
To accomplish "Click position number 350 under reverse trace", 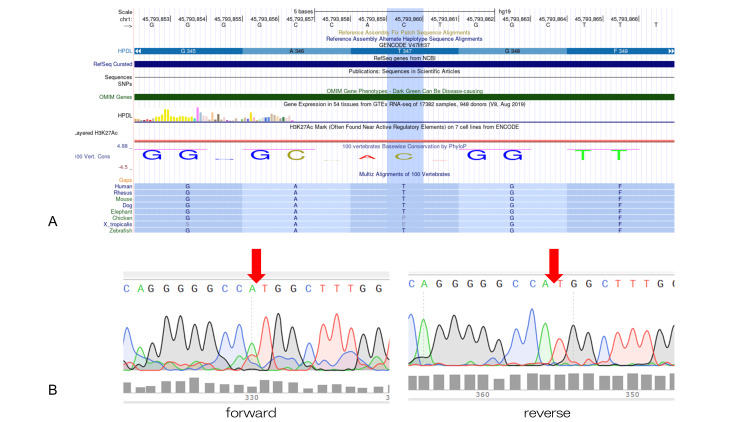I will (632, 395).
